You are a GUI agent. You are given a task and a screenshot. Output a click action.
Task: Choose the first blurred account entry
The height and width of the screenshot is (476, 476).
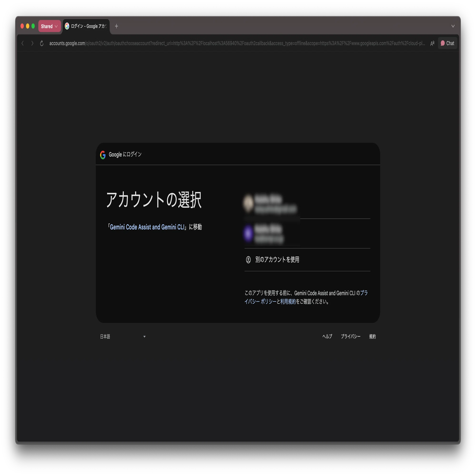(307, 204)
